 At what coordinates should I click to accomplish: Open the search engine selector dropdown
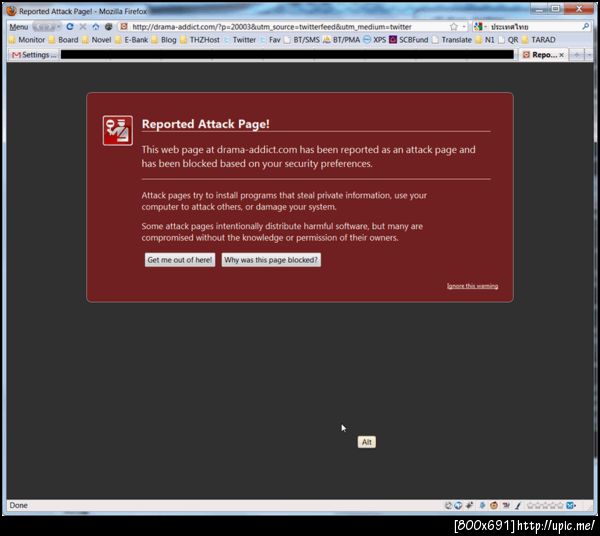(x=485, y=26)
